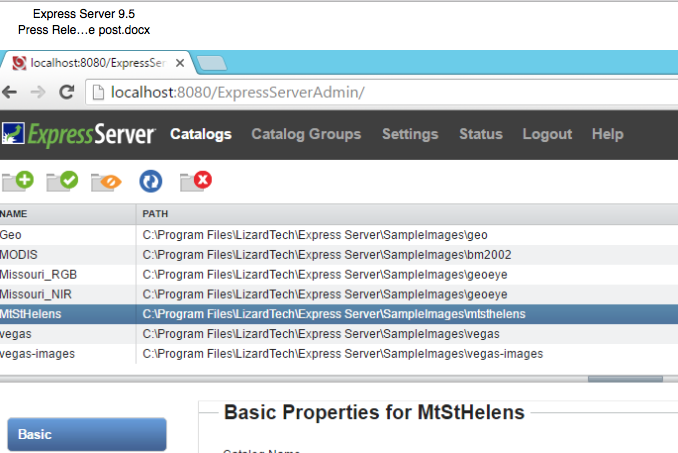This screenshot has height=453, width=678.
Task: Click the Add catalog folder icon
Action: [x=18, y=181]
